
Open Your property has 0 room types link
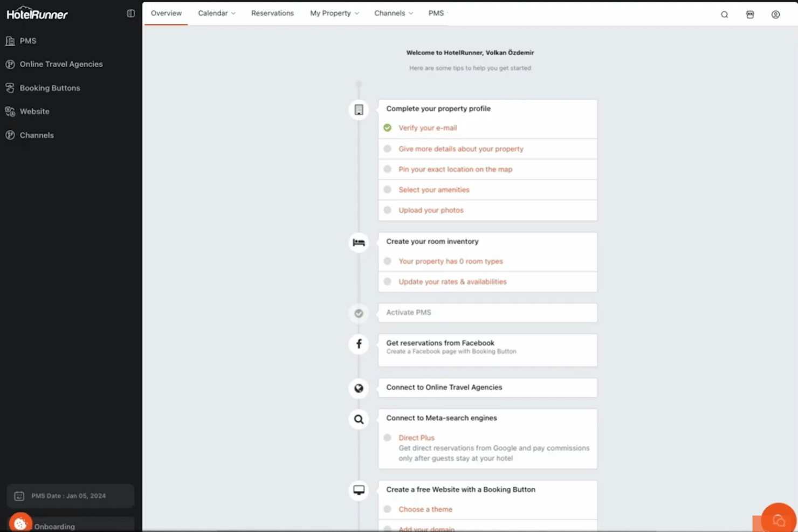(x=451, y=261)
